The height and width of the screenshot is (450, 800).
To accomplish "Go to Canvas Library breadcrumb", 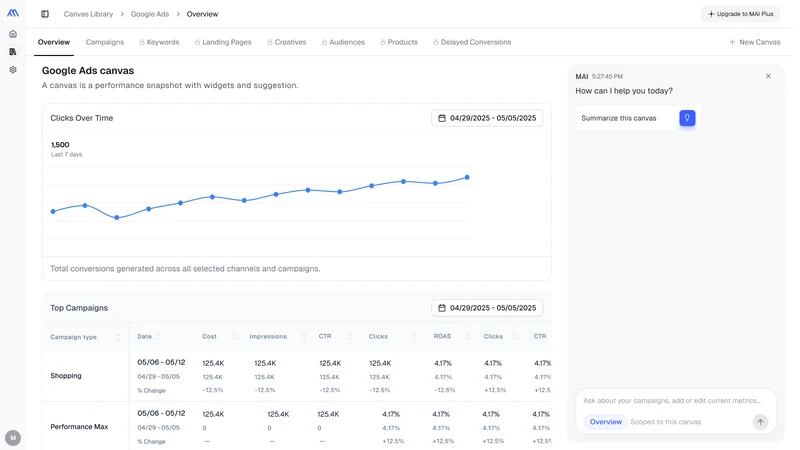I will coord(88,14).
